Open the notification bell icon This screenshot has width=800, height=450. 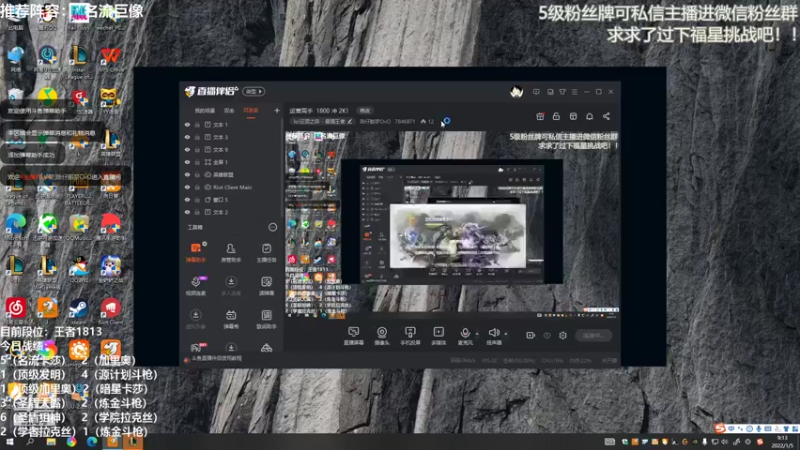click(589, 116)
